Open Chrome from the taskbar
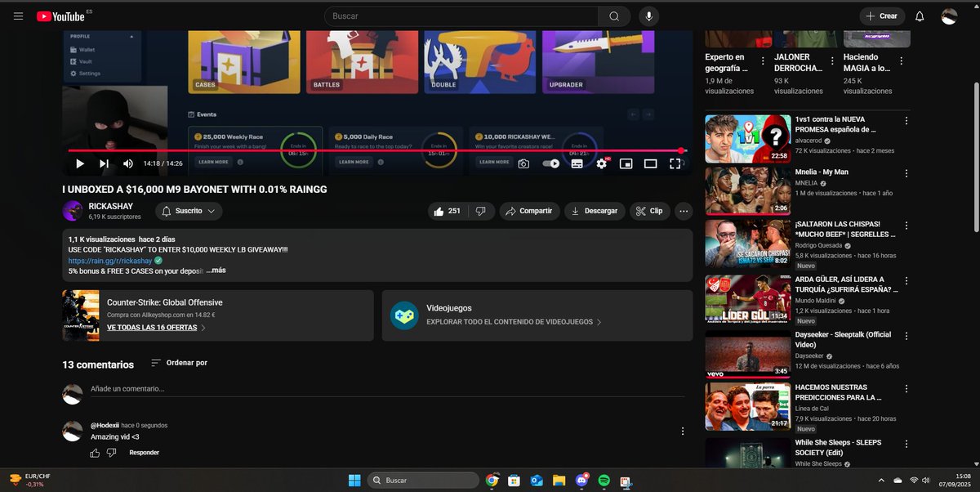The width and height of the screenshot is (980, 492). [492, 480]
